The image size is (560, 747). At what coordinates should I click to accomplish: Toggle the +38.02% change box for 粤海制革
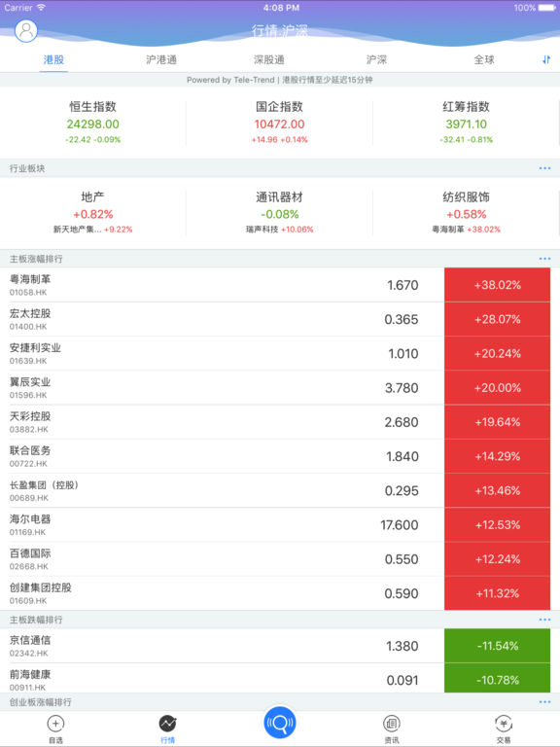point(497,285)
